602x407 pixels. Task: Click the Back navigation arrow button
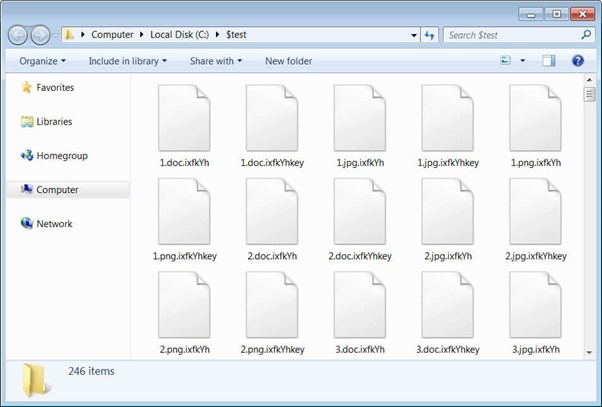[17, 35]
